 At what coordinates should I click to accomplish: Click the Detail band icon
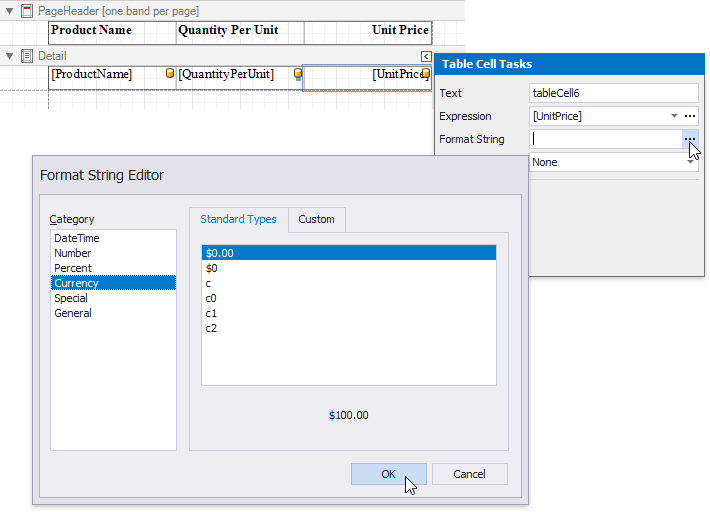click(x=27, y=56)
